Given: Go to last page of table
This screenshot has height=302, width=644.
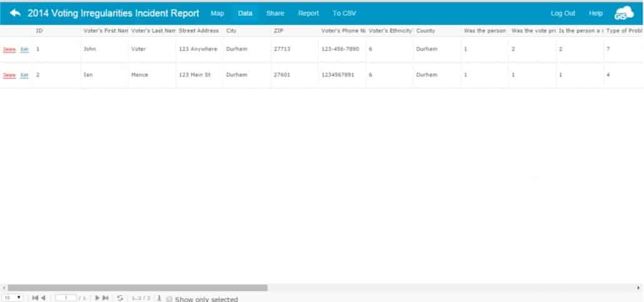Looking at the screenshot, I should (x=106, y=298).
